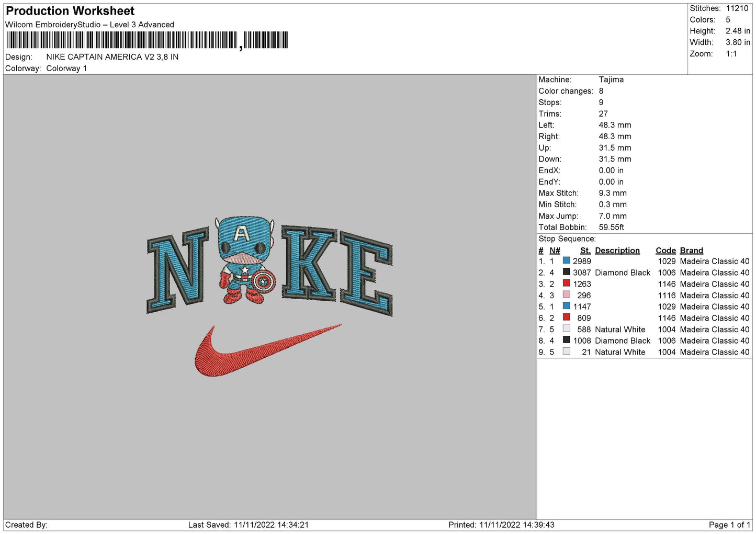The width and height of the screenshot is (756, 534).
Task: Click the EndY value 0.00 in
Action: pos(611,182)
